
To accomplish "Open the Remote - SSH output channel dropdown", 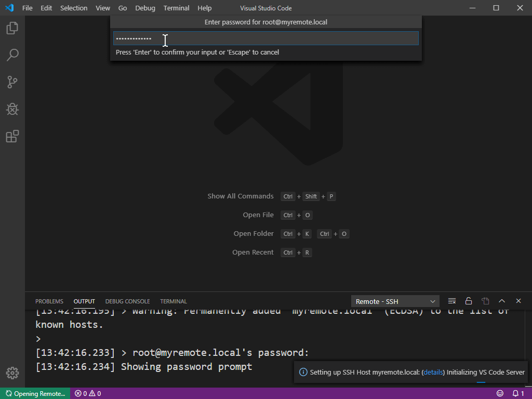I will (394, 301).
